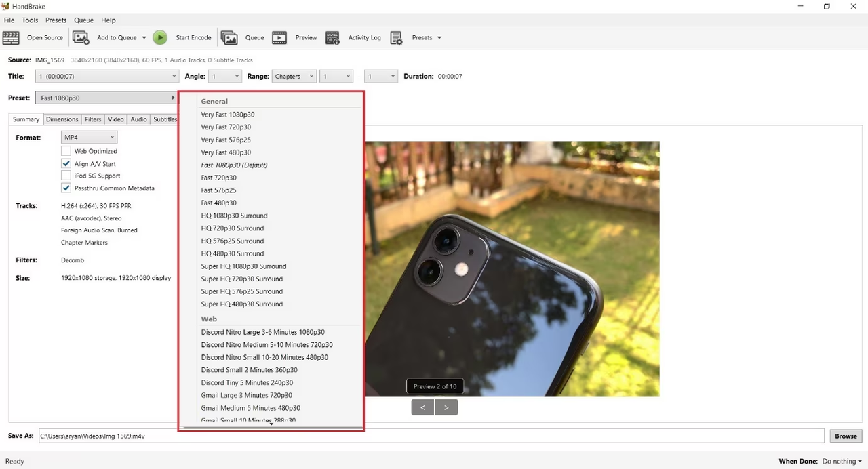The height and width of the screenshot is (469, 868).
Task: Click the Browse button
Action: click(846, 436)
